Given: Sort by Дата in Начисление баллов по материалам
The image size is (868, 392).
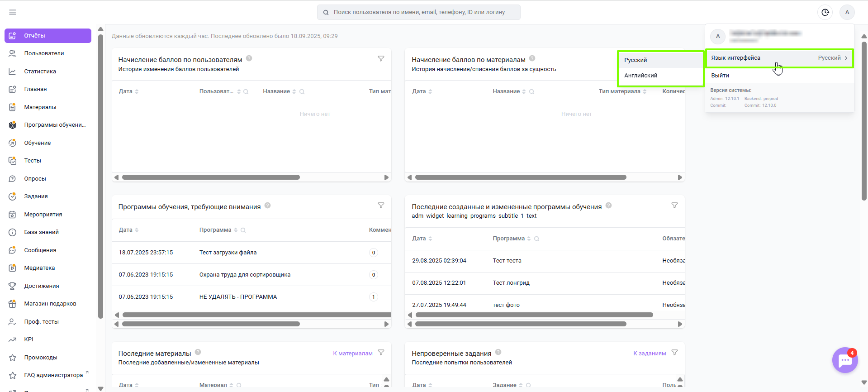Looking at the screenshot, I should click(x=430, y=91).
